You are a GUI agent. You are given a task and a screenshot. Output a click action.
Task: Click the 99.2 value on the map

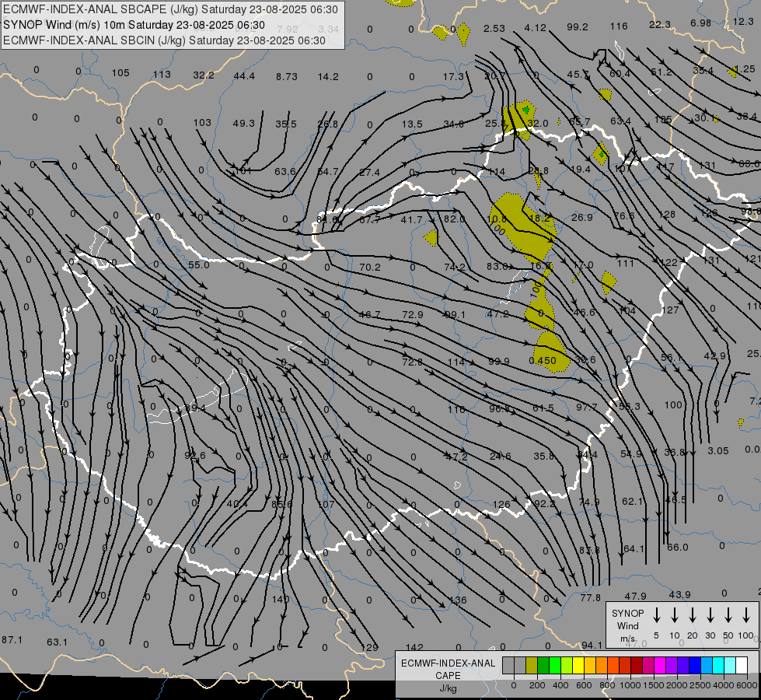click(577, 27)
